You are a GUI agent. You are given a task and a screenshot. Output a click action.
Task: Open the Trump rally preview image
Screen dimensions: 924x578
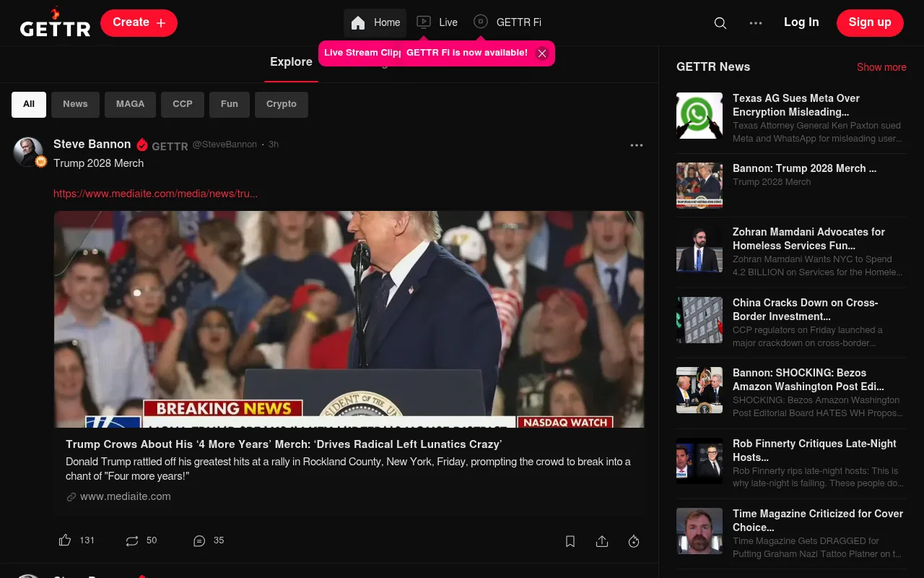coord(349,319)
